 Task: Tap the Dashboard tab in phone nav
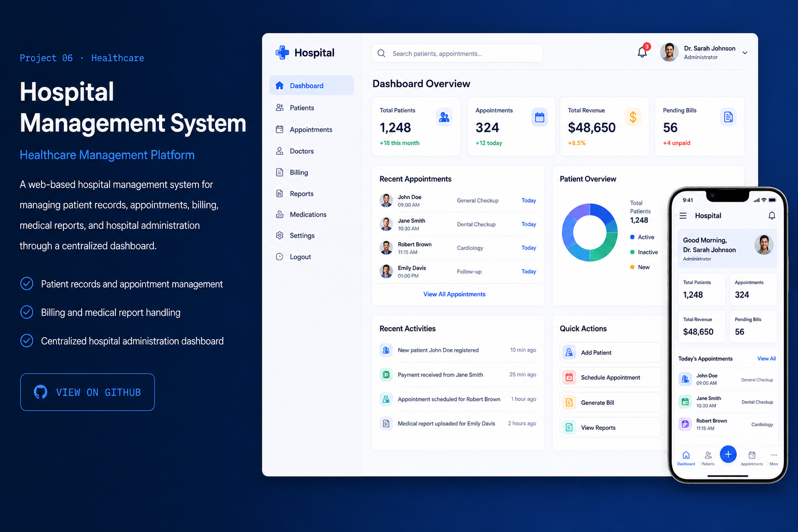[686, 458]
